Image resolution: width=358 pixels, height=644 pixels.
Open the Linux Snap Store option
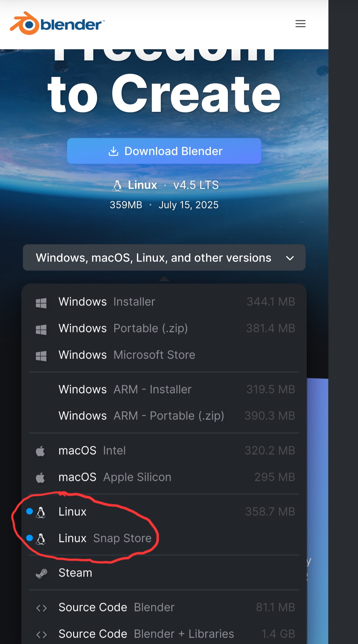164,538
